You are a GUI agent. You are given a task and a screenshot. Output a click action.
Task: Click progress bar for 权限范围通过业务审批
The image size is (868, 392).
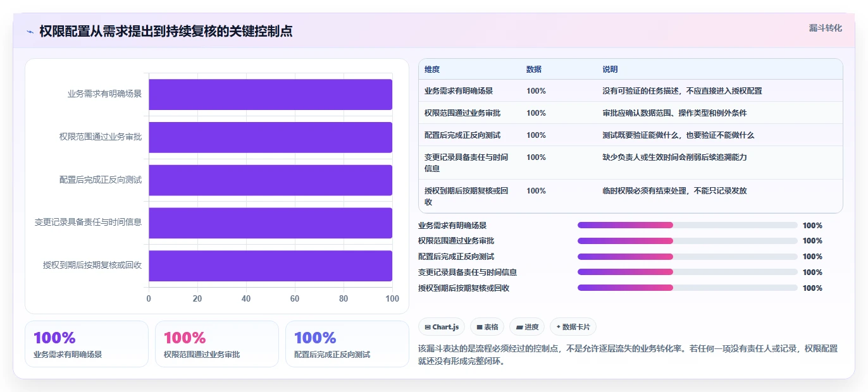pyautogui.click(x=688, y=241)
